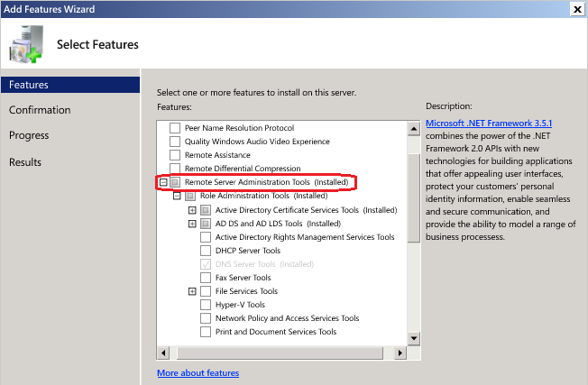Viewport: 588px width, 385px height.
Task: Open the Results step in sidebar
Action: [25, 162]
